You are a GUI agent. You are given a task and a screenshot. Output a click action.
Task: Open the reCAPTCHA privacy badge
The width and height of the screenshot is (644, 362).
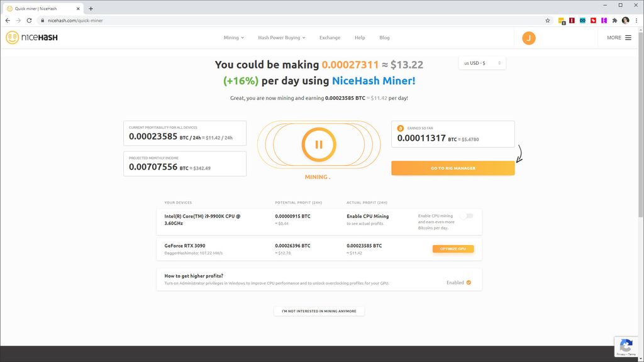(x=626, y=346)
